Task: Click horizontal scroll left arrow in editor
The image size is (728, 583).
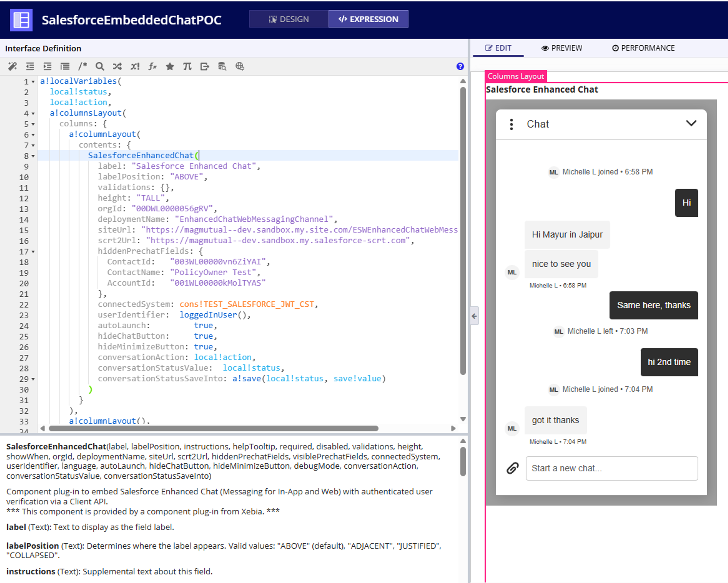Action: pos(42,428)
